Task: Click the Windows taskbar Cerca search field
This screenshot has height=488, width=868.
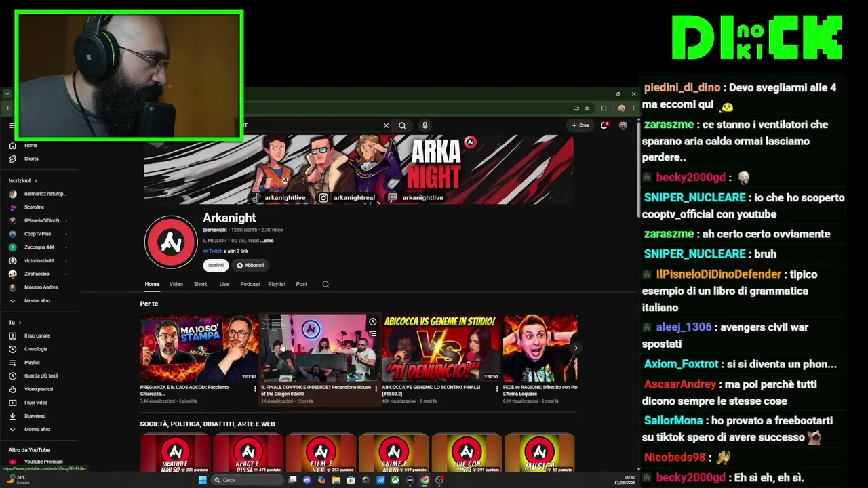Action: click(x=247, y=480)
